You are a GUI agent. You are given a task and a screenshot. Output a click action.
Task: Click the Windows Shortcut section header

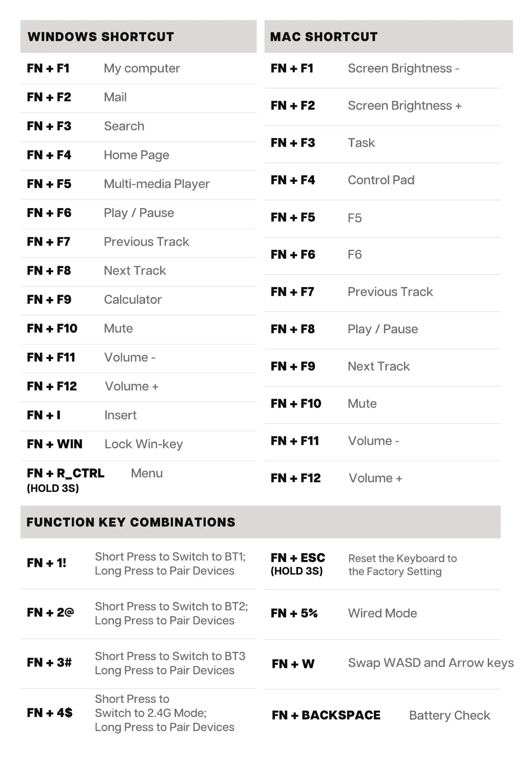(x=101, y=36)
